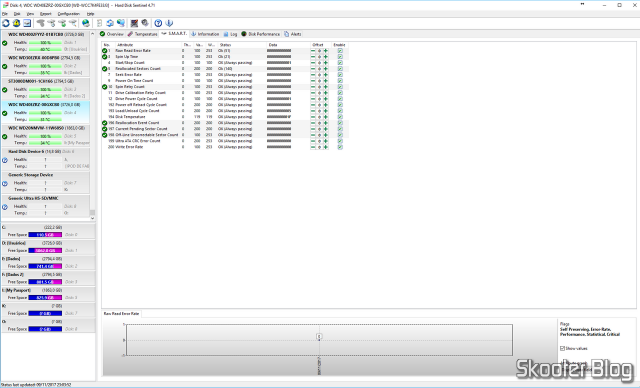The image size is (640, 388).
Task: Click green status icon of Reallocated Sectors Count
Action: pyautogui.click(x=104, y=69)
